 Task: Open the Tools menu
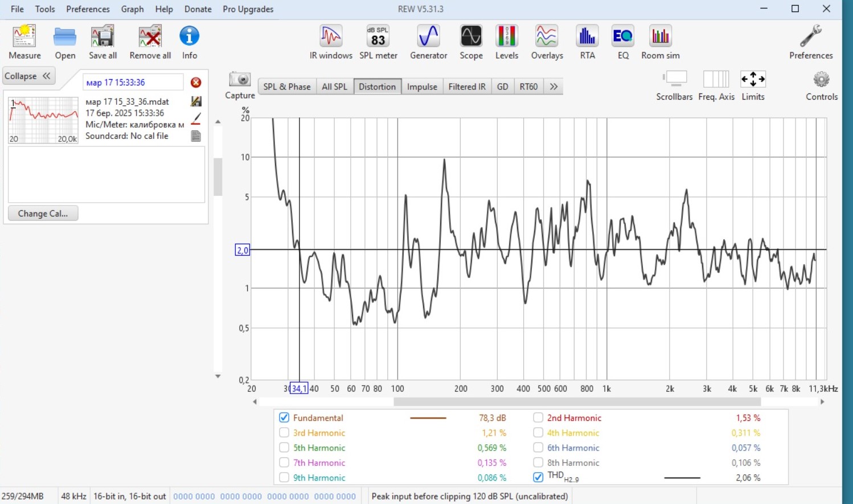point(45,9)
